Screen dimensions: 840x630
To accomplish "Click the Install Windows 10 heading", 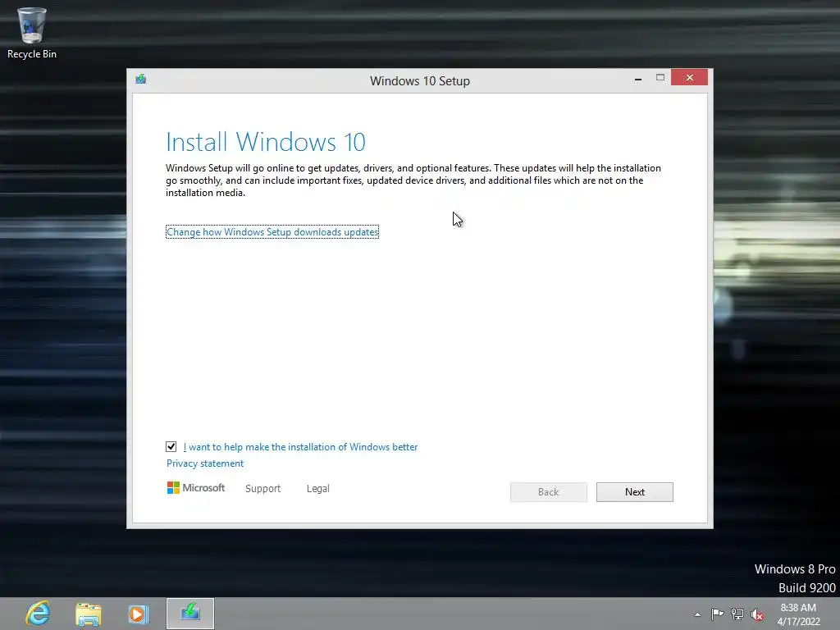I will (266, 142).
